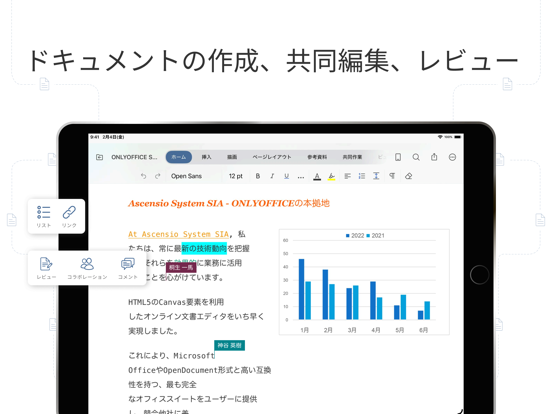Tap the back-to-files folder icon
The height and width of the screenshot is (414, 552).
coord(99,157)
